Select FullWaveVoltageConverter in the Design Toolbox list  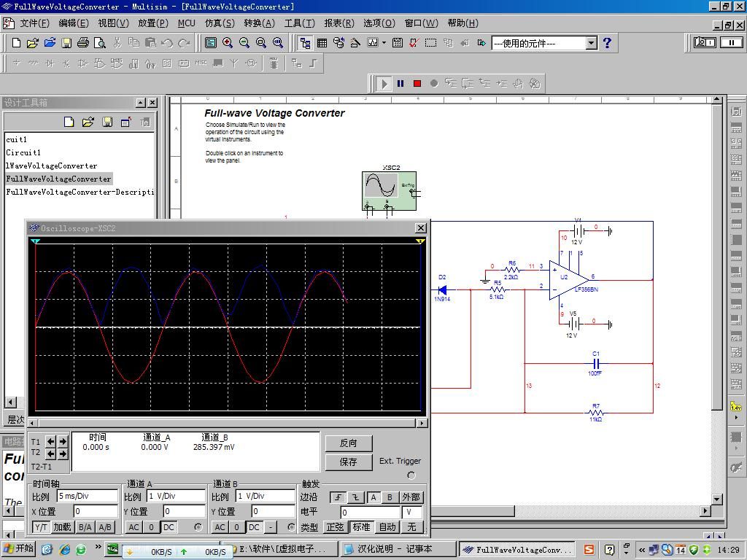[x=58, y=179]
